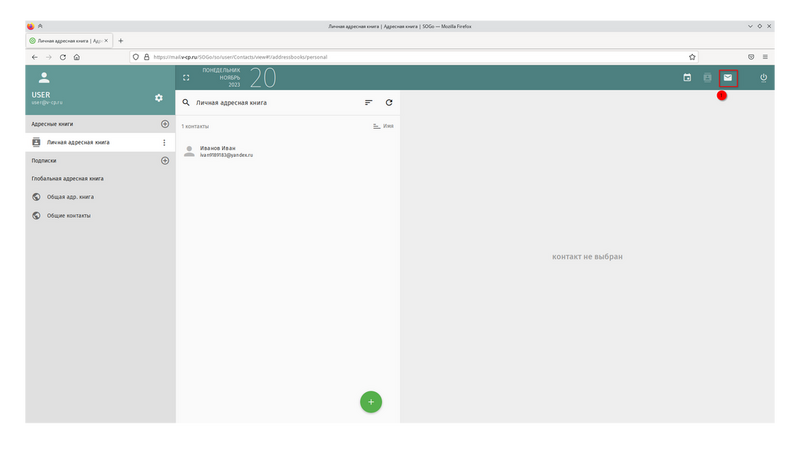Bookmark this page with the star
Screen dimensions: 800x453
[692, 57]
